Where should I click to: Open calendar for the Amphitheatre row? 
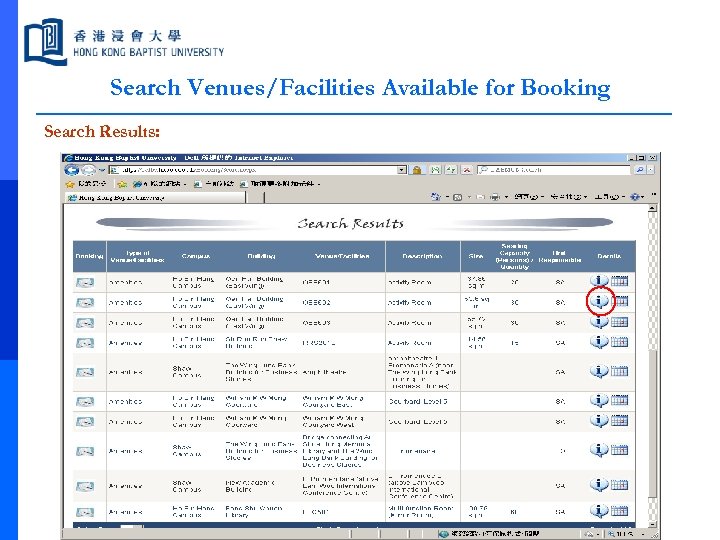coord(619,371)
